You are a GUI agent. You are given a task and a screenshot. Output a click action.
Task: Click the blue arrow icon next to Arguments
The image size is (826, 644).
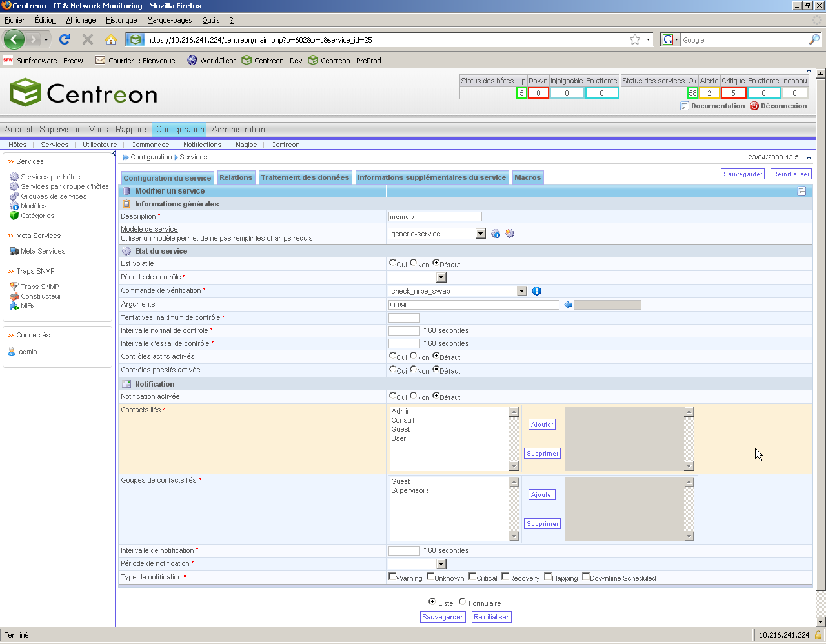(x=569, y=305)
